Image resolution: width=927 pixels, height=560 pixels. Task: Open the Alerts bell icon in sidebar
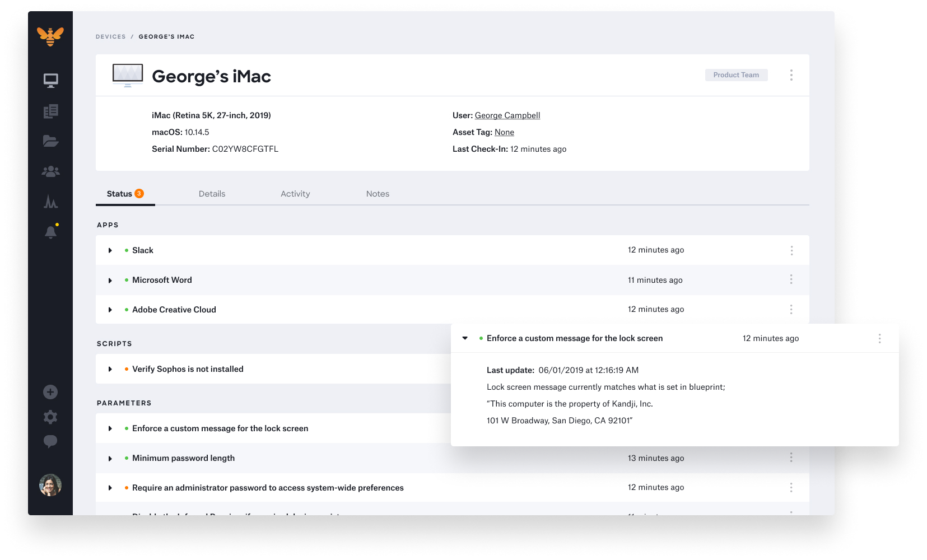click(x=50, y=231)
